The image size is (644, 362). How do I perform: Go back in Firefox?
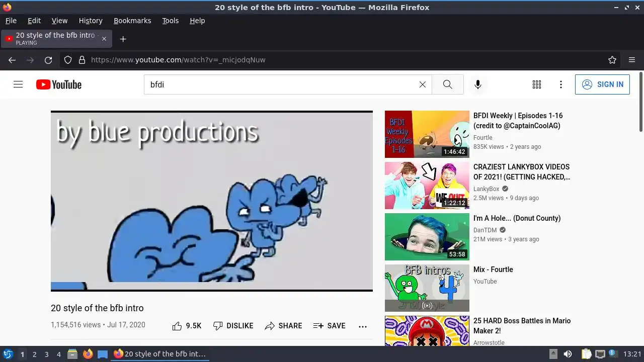(12, 60)
